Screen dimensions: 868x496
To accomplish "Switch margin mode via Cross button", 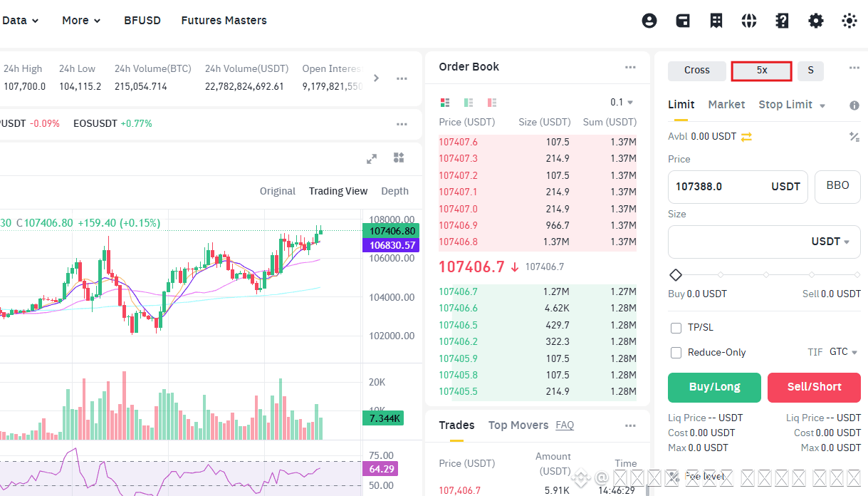I will (697, 71).
